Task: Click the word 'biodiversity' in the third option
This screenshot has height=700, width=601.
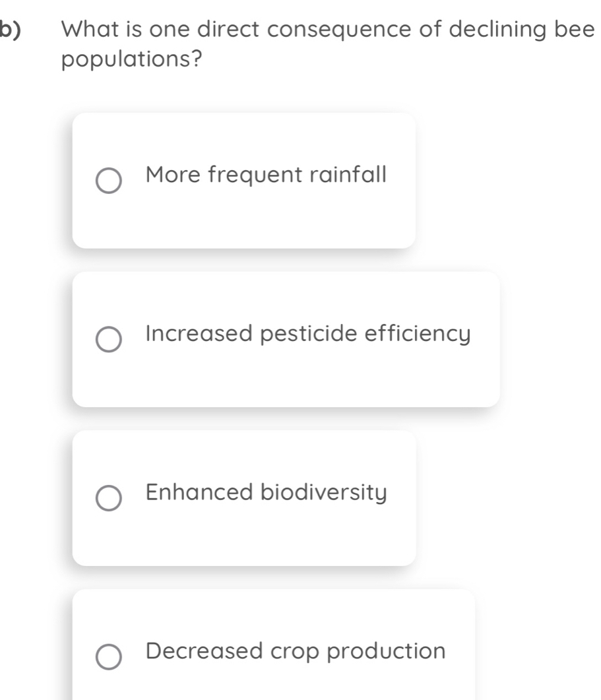Action: pyautogui.click(x=325, y=492)
